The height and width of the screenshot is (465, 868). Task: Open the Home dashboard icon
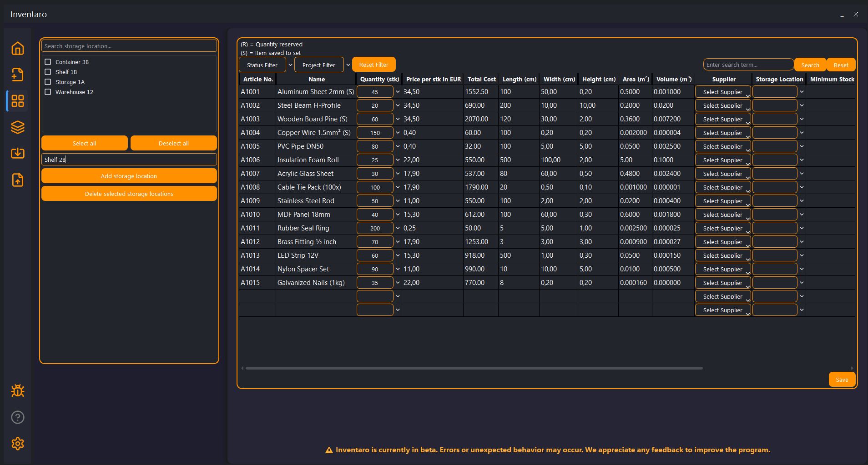(x=18, y=48)
